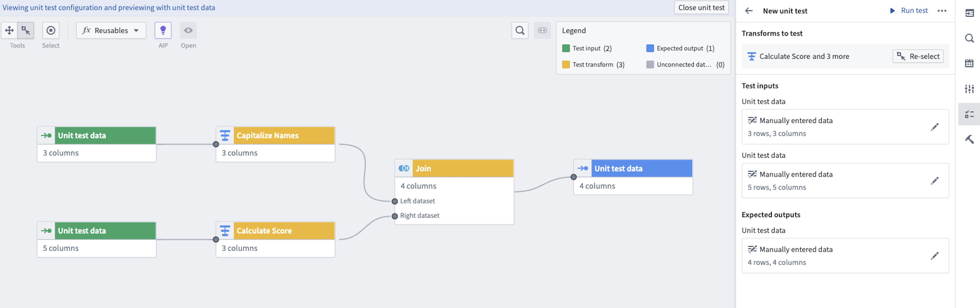Click the Test input green legend swatch

pyautogui.click(x=566, y=48)
